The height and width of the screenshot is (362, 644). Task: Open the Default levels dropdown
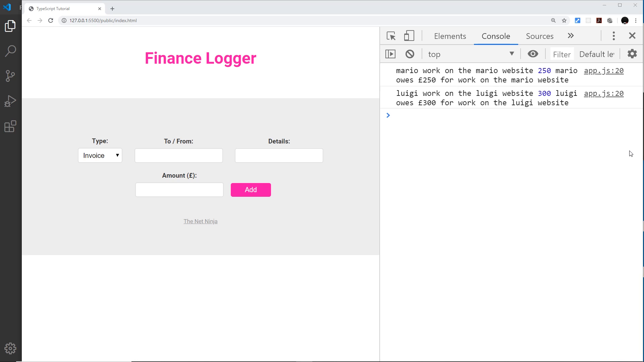point(597,54)
